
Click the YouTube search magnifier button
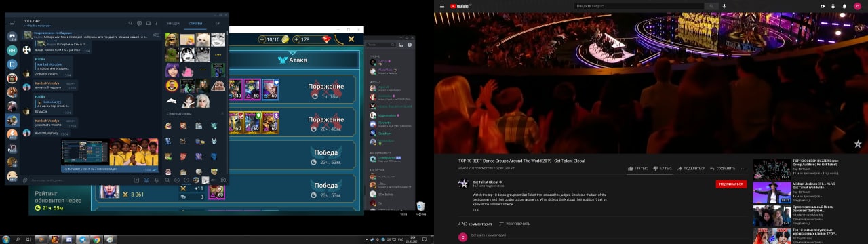point(711,6)
